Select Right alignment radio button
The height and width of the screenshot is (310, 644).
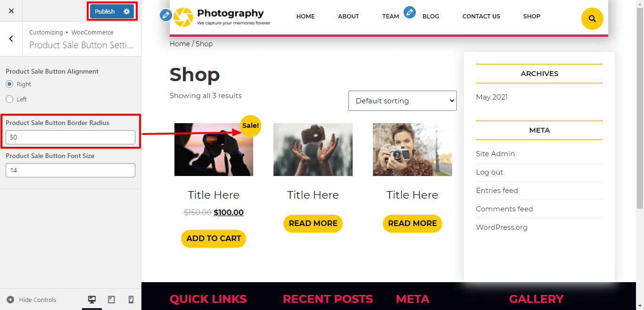coord(9,84)
